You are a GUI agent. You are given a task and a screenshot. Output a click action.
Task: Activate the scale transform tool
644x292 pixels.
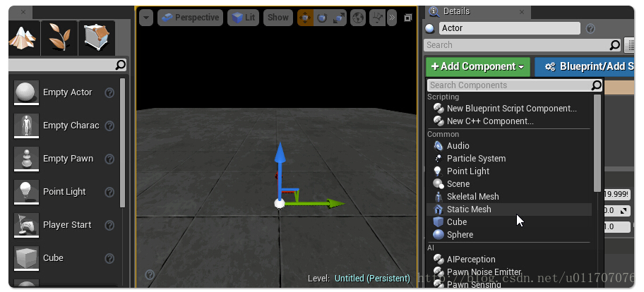(x=338, y=18)
